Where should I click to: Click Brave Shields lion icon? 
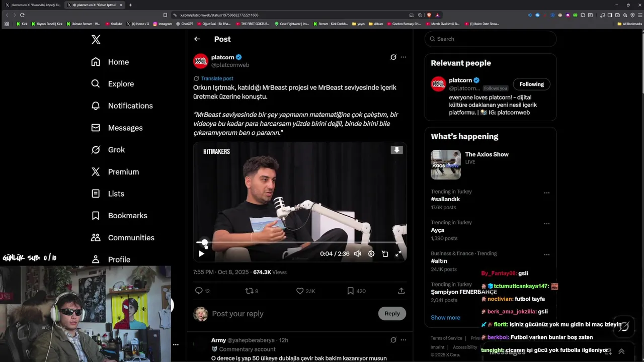[429, 15]
